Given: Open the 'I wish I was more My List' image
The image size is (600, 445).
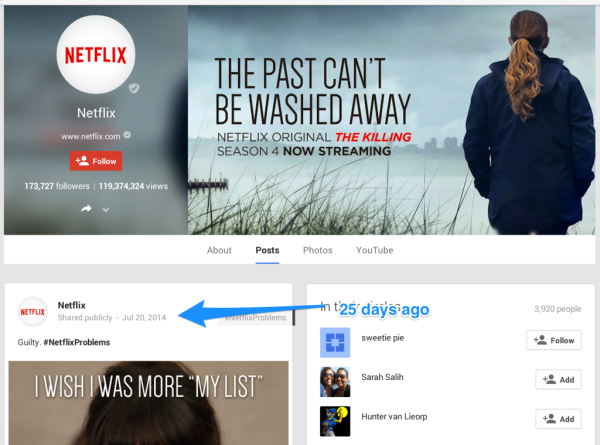Looking at the screenshot, I should [148, 403].
